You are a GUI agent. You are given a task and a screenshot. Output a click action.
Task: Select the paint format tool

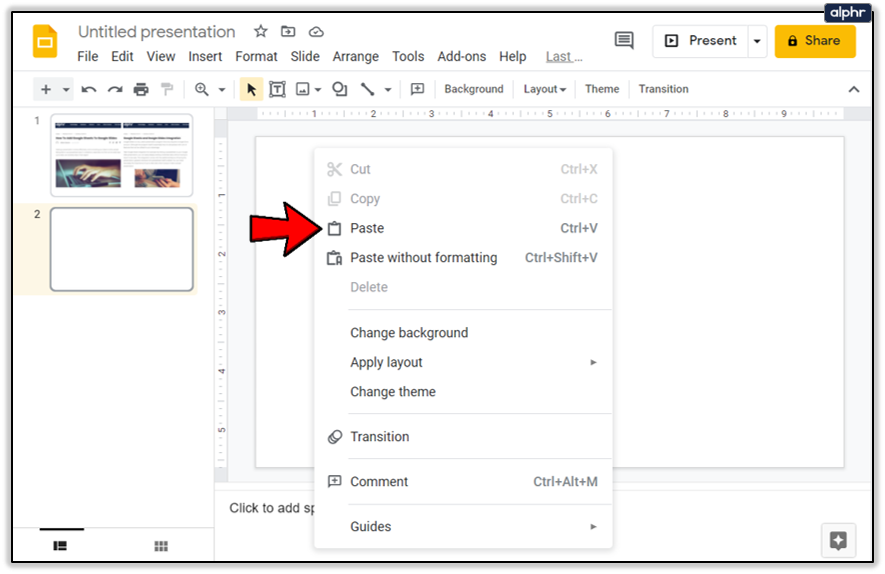click(167, 89)
